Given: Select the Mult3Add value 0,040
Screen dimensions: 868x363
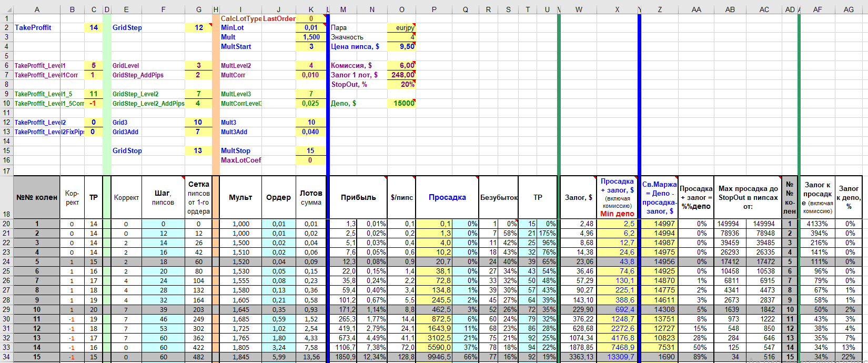Looking at the screenshot, I should [x=311, y=132].
